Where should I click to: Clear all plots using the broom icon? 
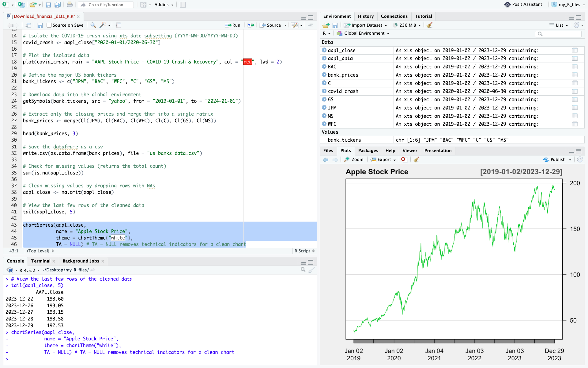pyautogui.click(x=416, y=159)
